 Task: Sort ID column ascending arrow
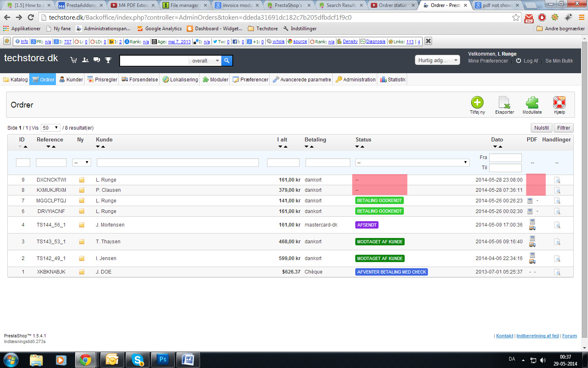tap(25, 146)
